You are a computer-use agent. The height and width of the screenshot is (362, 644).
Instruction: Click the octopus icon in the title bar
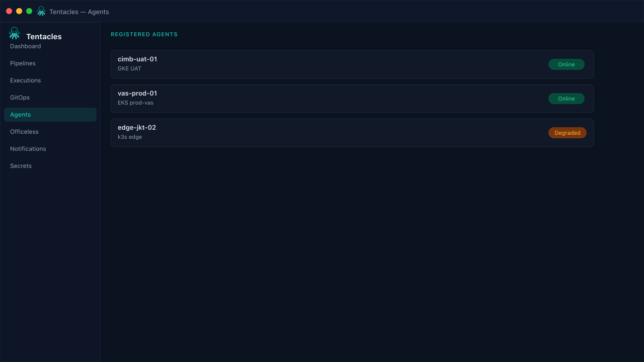(x=41, y=11)
